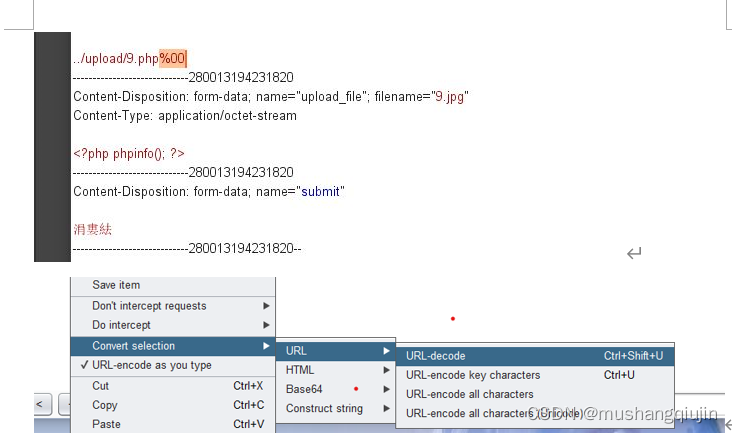Expand arrow beside URL entry

tap(387, 351)
